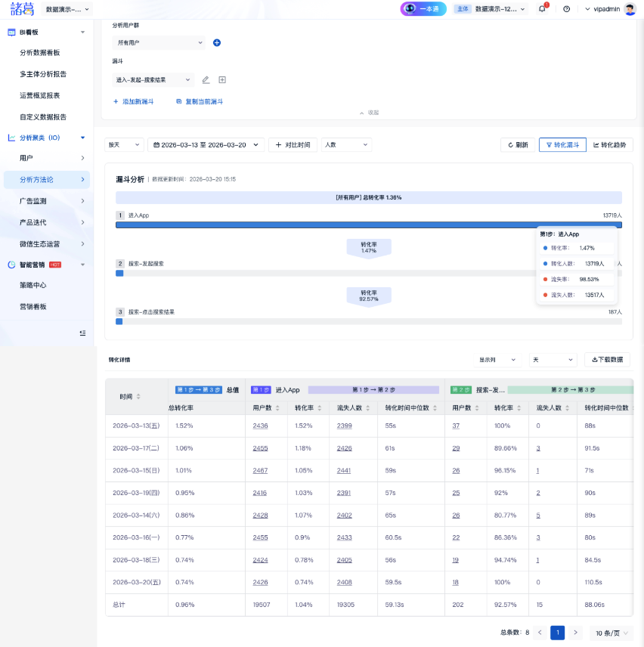Open the 按天 granularity dropdown
Screen dimensions: 644x647
125,145
